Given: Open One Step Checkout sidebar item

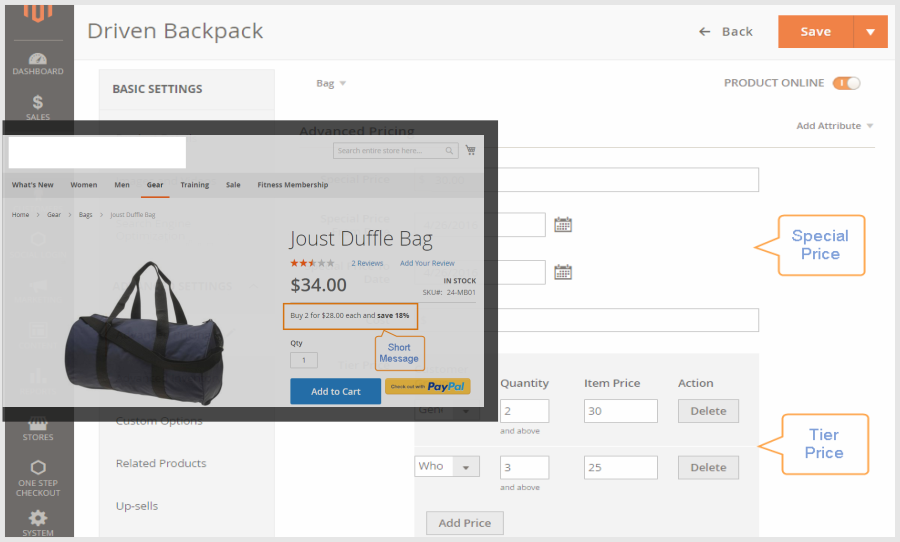Looking at the screenshot, I should [x=38, y=479].
